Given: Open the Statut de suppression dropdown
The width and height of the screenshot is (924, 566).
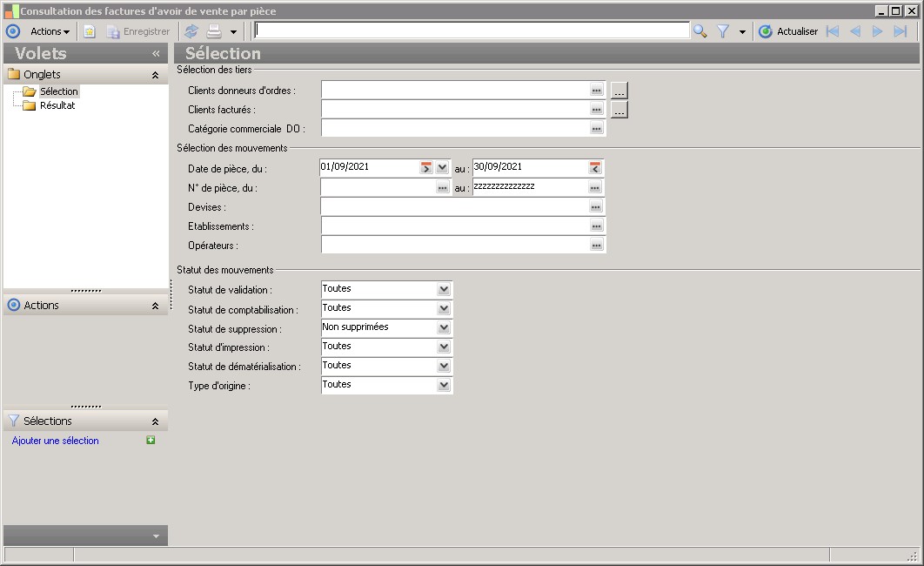Looking at the screenshot, I should (444, 327).
